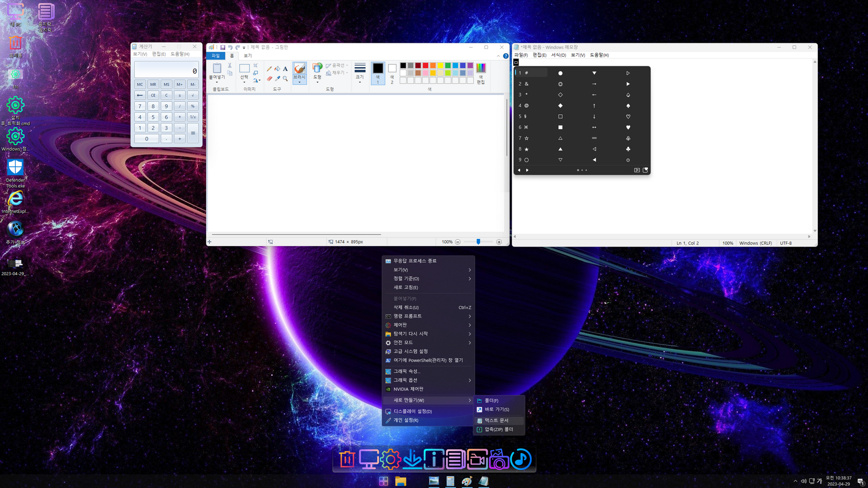Viewport: 868px width, 488px height.
Task: Click the equals button in Calculator
Action: point(193,133)
